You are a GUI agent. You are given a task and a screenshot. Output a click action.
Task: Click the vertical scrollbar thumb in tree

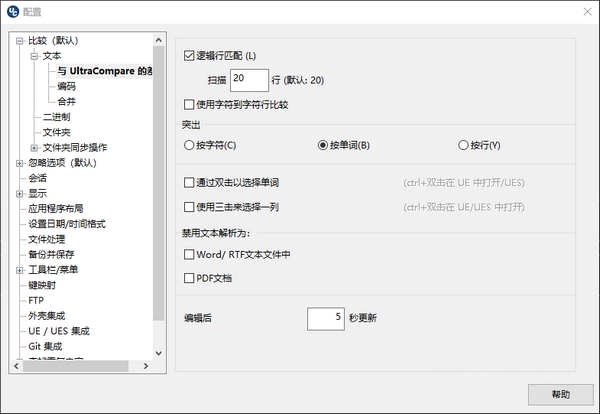(x=159, y=183)
